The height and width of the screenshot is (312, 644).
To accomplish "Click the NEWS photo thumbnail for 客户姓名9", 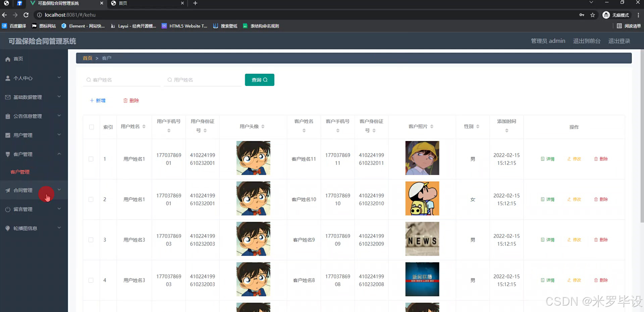I will (x=422, y=239).
